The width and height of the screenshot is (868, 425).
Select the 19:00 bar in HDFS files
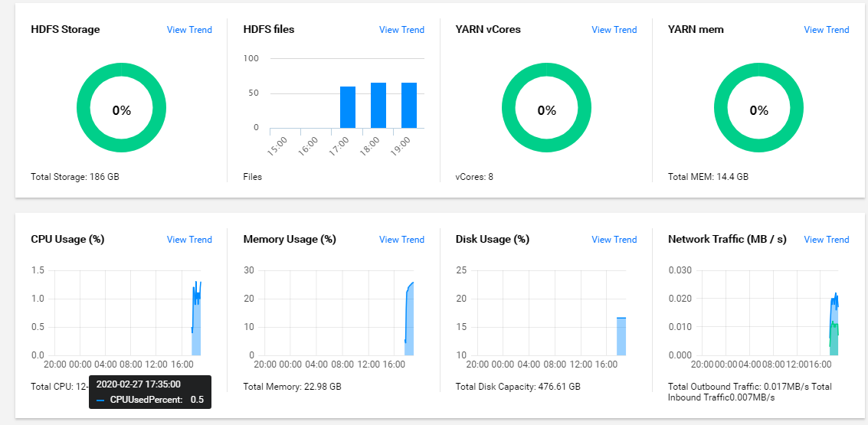pyautogui.click(x=409, y=106)
